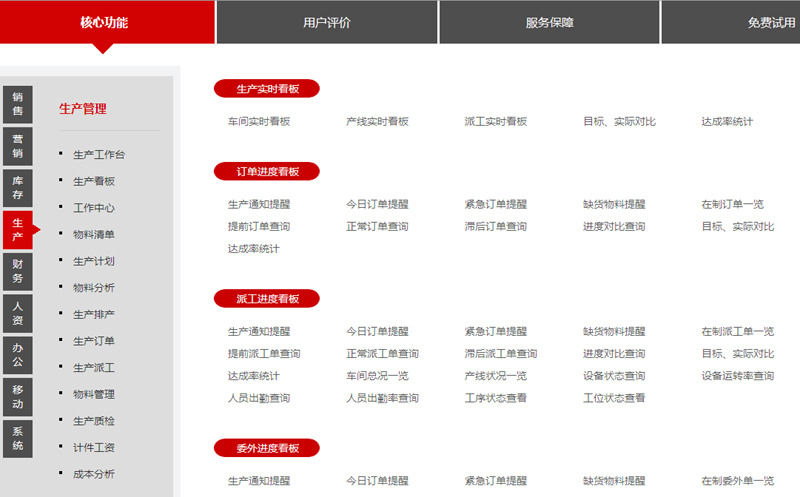This screenshot has height=497, width=800.
Task: Open the 系统 sidebar category
Action: point(18,438)
